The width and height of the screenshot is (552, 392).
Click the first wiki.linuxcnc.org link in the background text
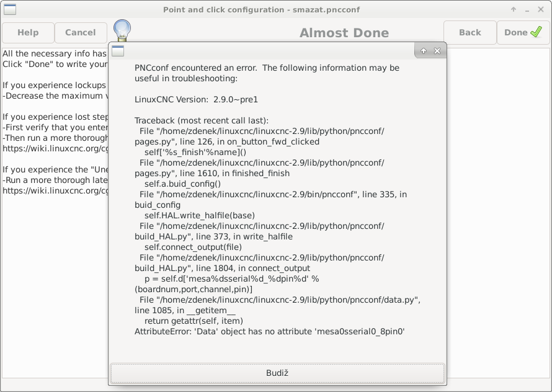[x=55, y=148]
